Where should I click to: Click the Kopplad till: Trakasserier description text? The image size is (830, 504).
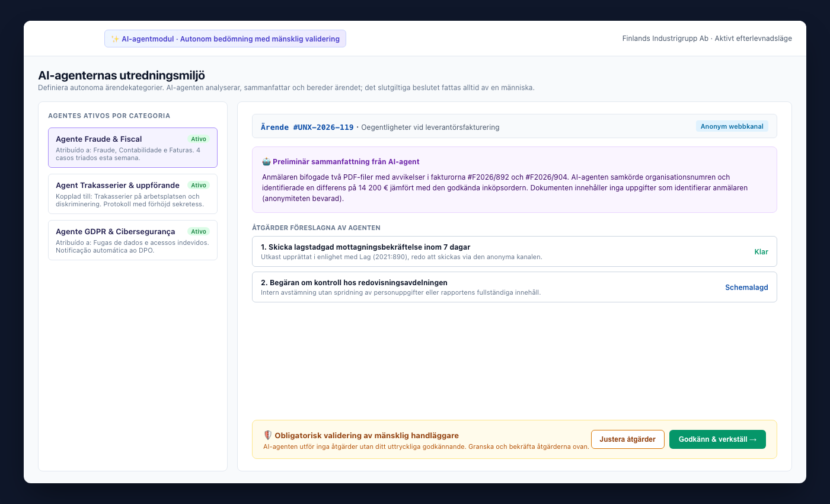pos(130,200)
